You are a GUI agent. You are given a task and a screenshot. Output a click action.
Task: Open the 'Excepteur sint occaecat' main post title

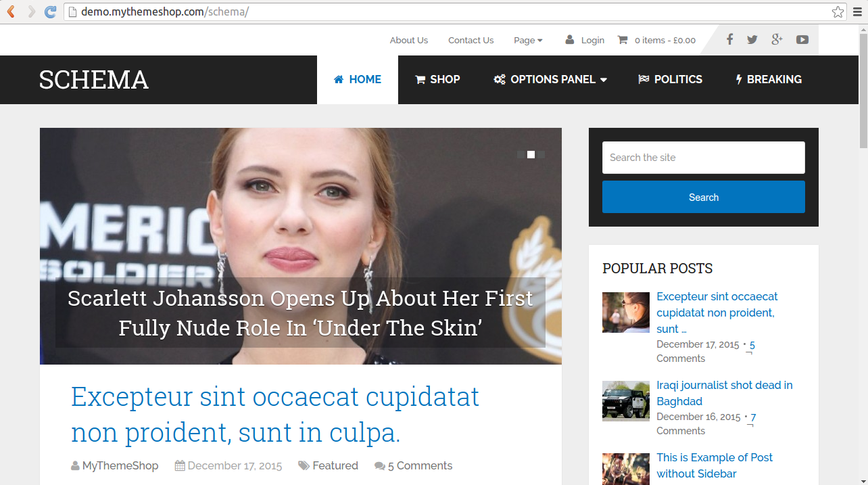coord(275,414)
